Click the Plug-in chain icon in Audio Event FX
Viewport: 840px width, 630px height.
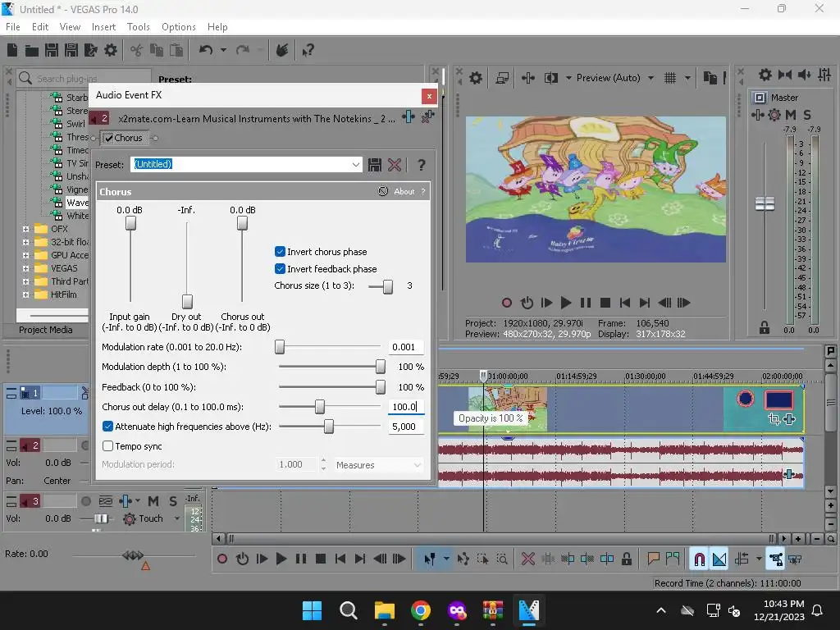point(409,116)
